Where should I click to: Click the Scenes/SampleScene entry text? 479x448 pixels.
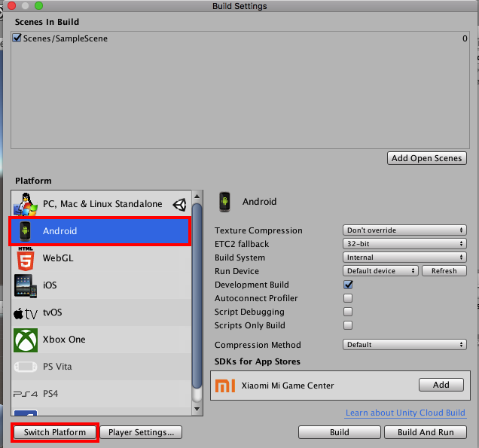tap(66, 39)
